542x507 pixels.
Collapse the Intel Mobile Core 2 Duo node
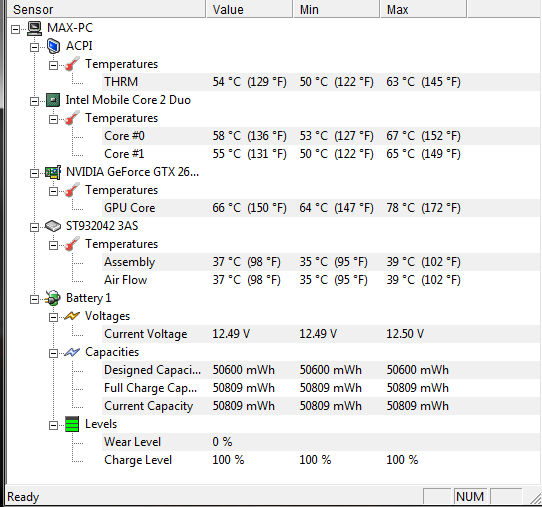tap(34, 101)
